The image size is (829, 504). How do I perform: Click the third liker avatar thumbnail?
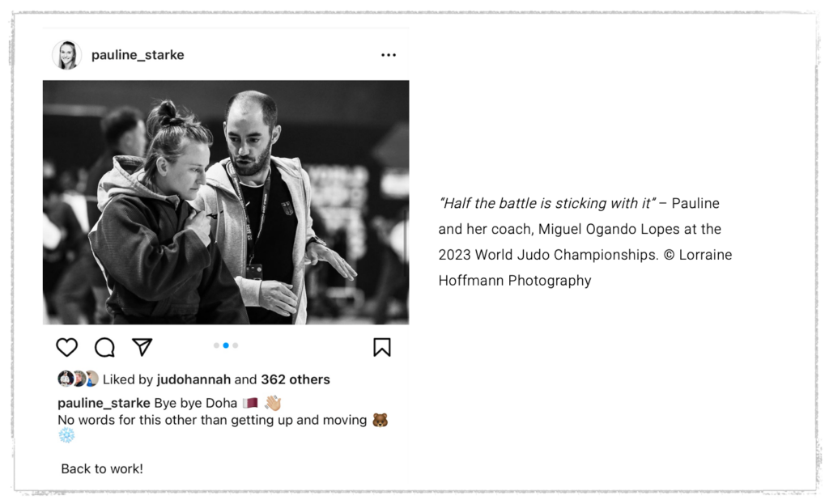(x=91, y=379)
